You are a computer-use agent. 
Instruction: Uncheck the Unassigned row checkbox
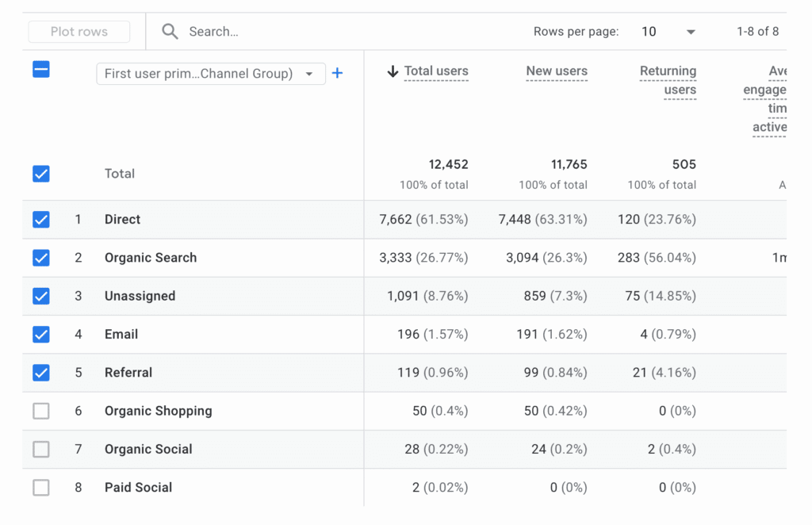click(x=41, y=296)
